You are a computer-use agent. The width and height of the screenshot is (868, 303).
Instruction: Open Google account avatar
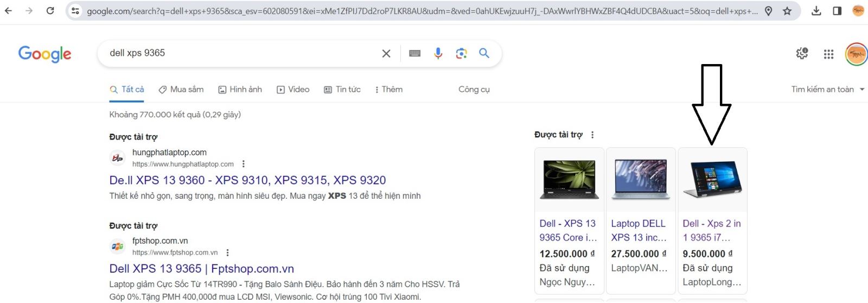(x=856, y=54)
